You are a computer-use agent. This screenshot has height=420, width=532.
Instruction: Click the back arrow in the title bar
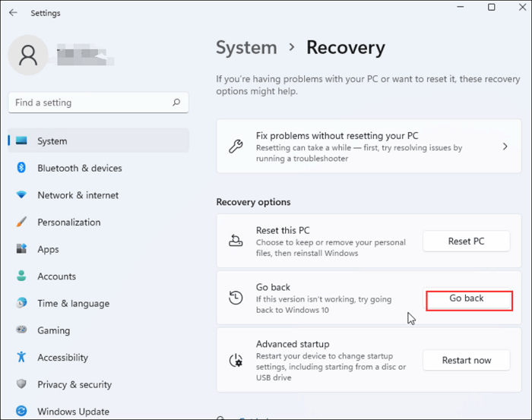click(13, 13)
